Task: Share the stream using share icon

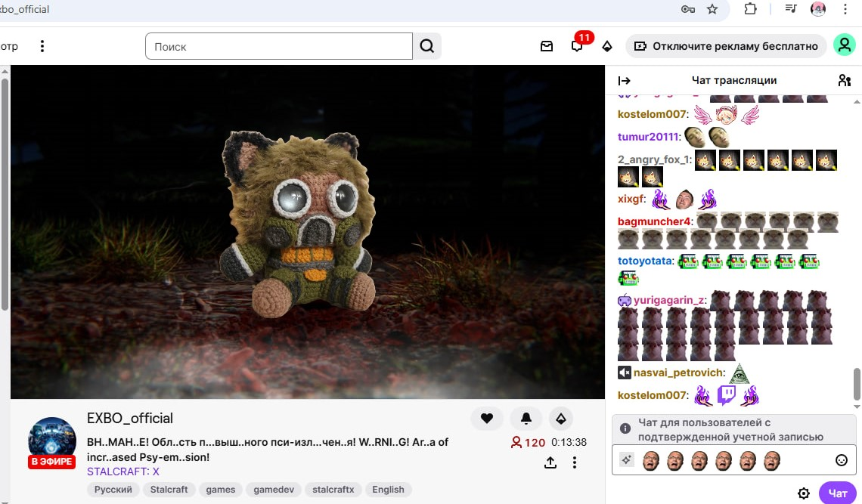Action: point(550,462)
